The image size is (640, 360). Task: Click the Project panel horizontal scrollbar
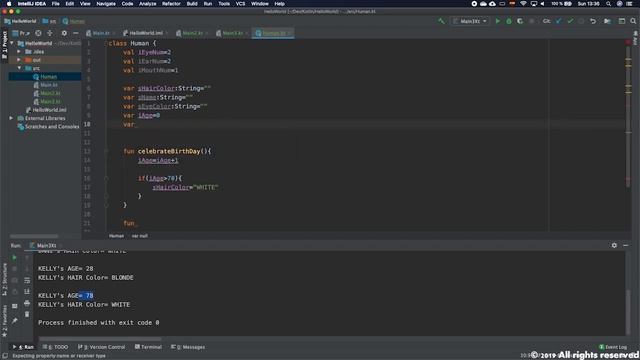point(34,236)
